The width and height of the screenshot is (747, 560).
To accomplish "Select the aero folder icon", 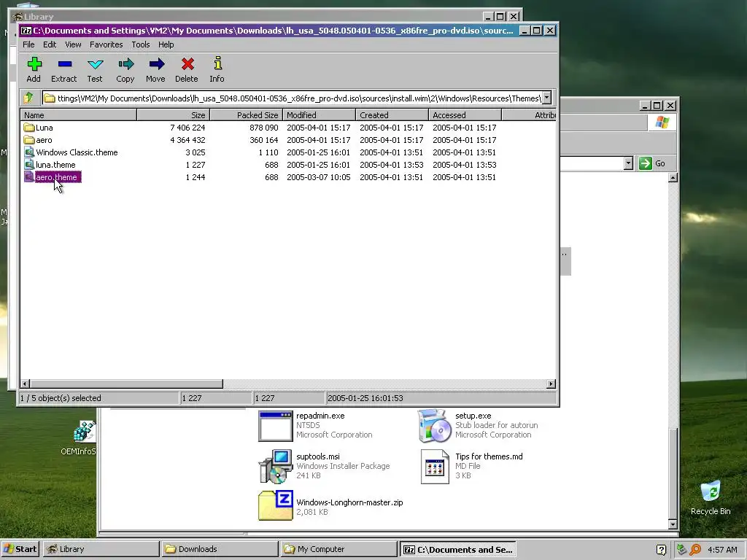I will 29,140.
